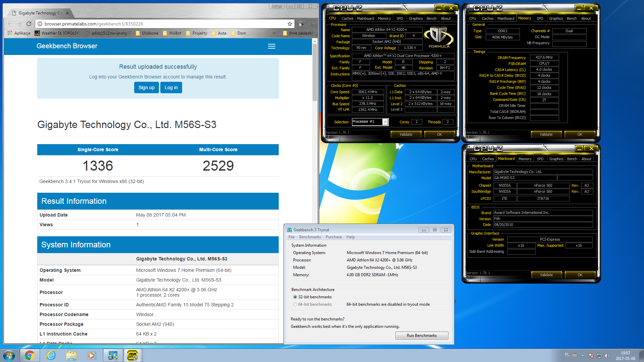
Task: Open the Ulubione bookmarks folder
Action: [147, 33]
